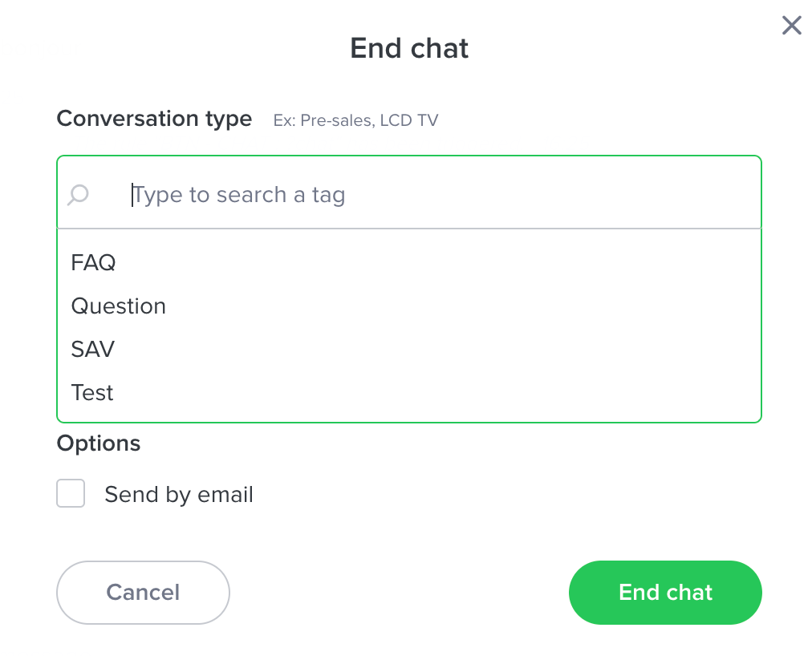Enable the Send by email checkbox
Screen dimensions: 812x656
point(71,493)
